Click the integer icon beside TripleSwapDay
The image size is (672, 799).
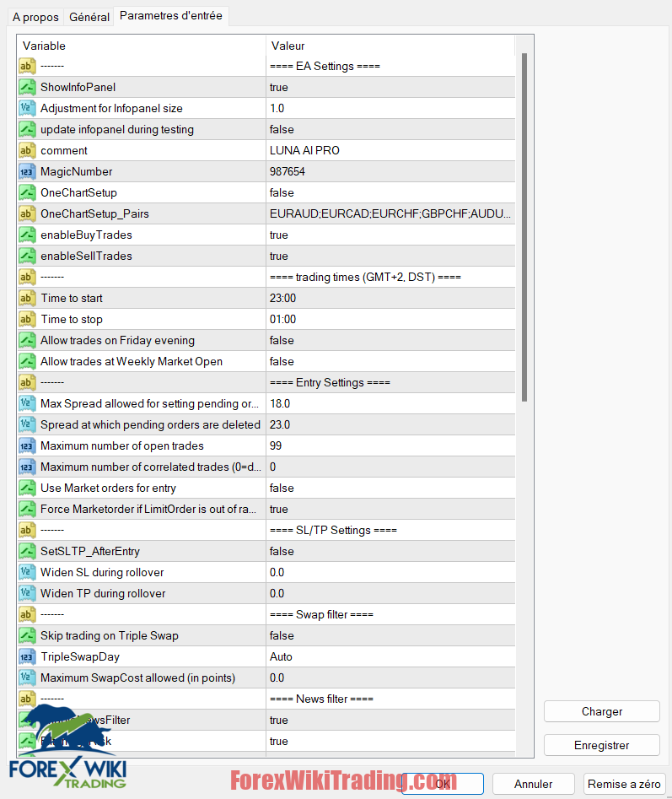pos(27,656)
